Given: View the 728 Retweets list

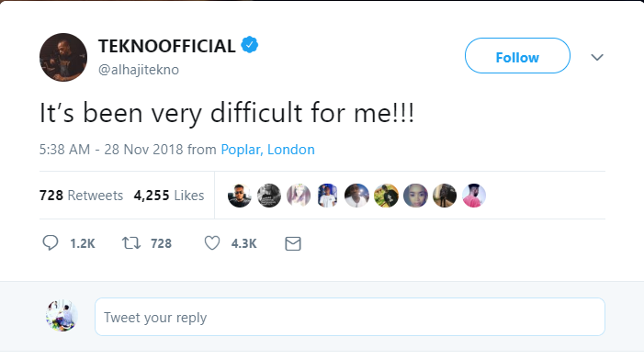Looking at the screenshot, I should [x=82, y=196].
